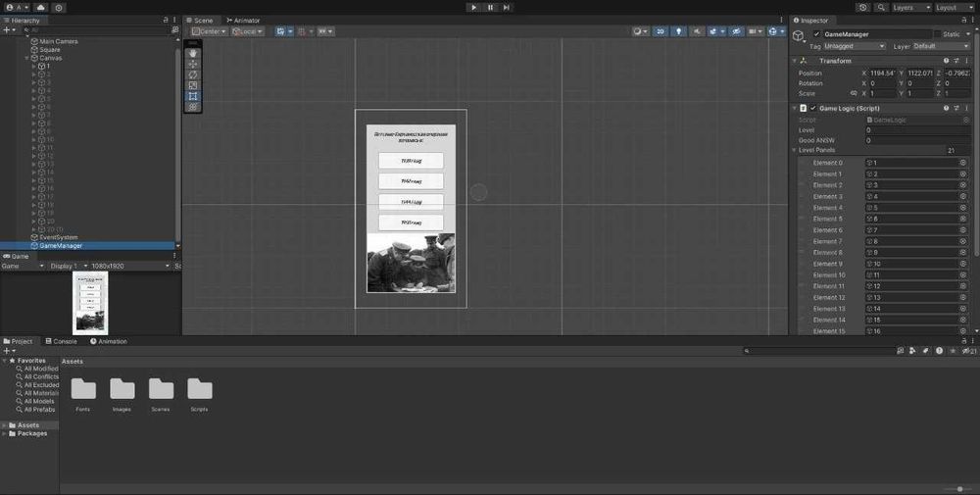Image resolution: width=980 pixels, height=495 pixels.
Task: Toggle the Static checkbox
Action: [x=938, y=34]
